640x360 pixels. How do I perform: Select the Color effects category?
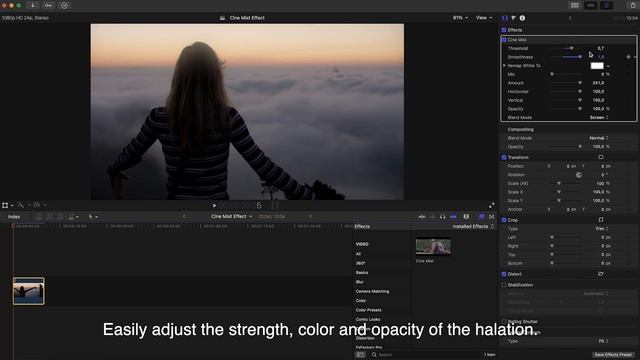click(361, 301)
